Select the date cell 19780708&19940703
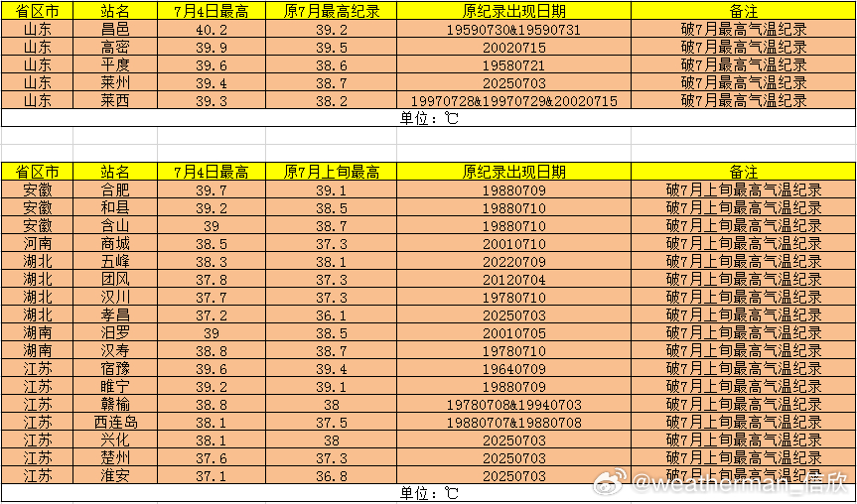857x504 pixels. [x=513, y=404]
